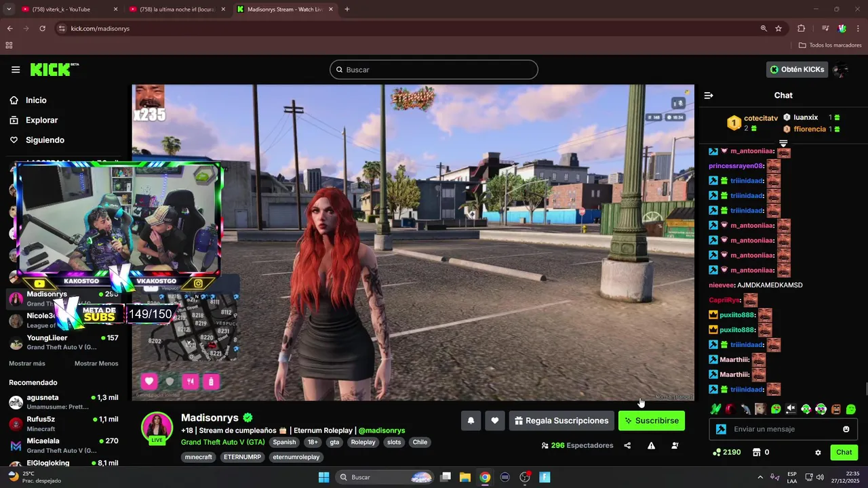Screen dimensions: 868x488
Task: Report the stream via warning triangle icon
Action: [x=651, y=445]
